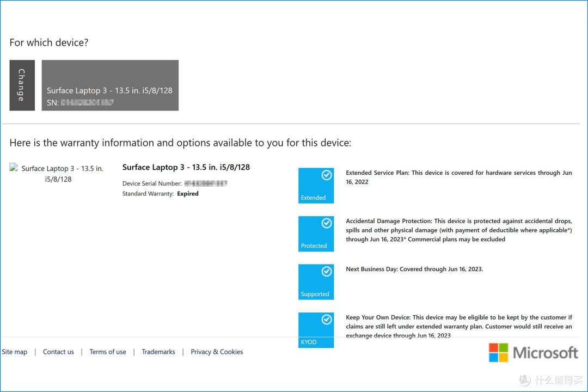Screen dimensions: 588x392
Task: Click the Microsoft logo in footer
Action: pyautogui.click(x=533, y=353)
